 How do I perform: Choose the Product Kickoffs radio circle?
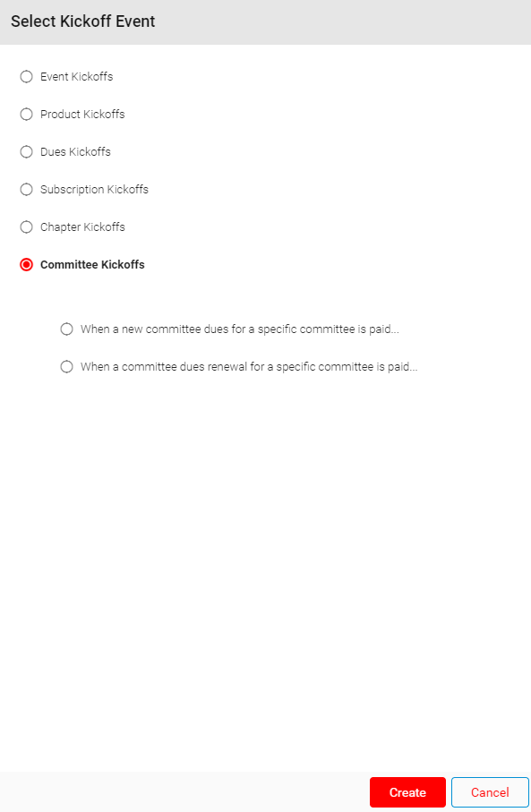[x=27, y=115]
